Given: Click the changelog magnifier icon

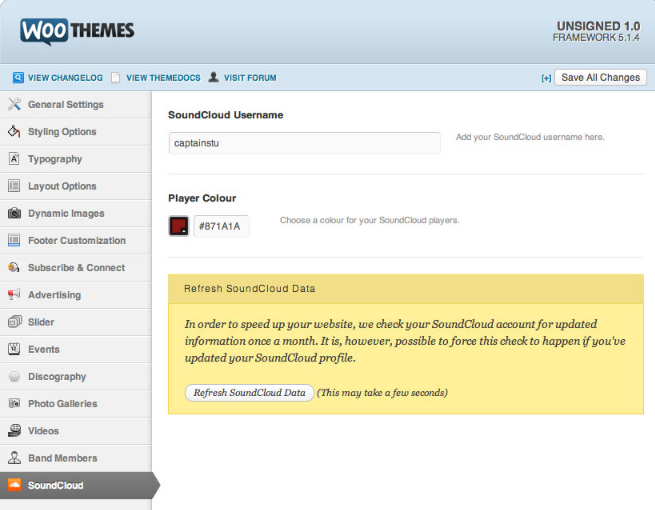Looking at the screenshot, I should (18, 78).
